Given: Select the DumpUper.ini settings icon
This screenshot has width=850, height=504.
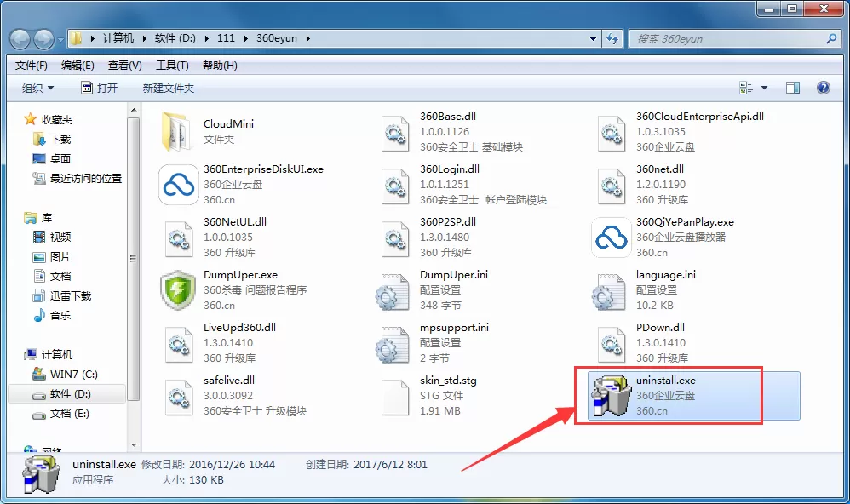Looking at the screenshot, I should pyautogui.click(x=392, y=291).
